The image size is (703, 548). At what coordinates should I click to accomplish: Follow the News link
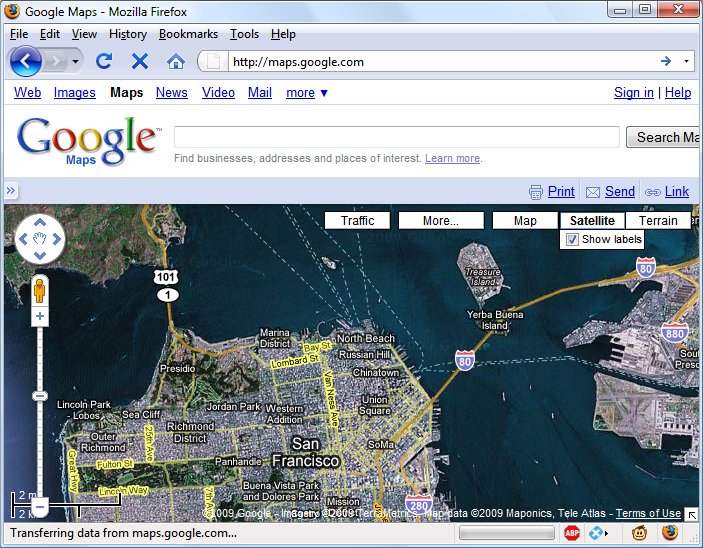tap(172, 92)
